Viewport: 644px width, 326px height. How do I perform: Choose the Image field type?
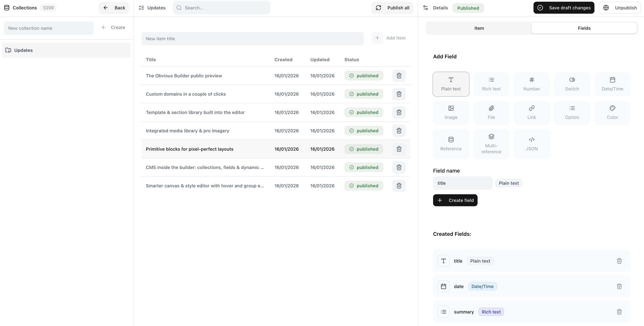click(451, 112)
